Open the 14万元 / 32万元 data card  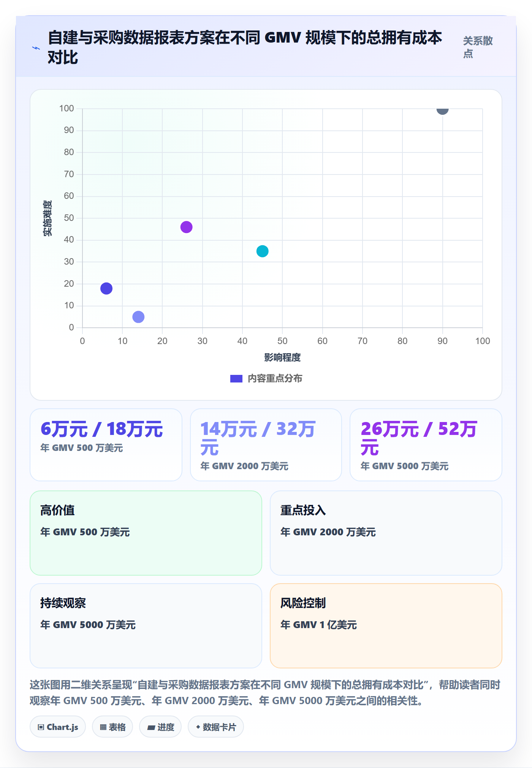[266, 445]
